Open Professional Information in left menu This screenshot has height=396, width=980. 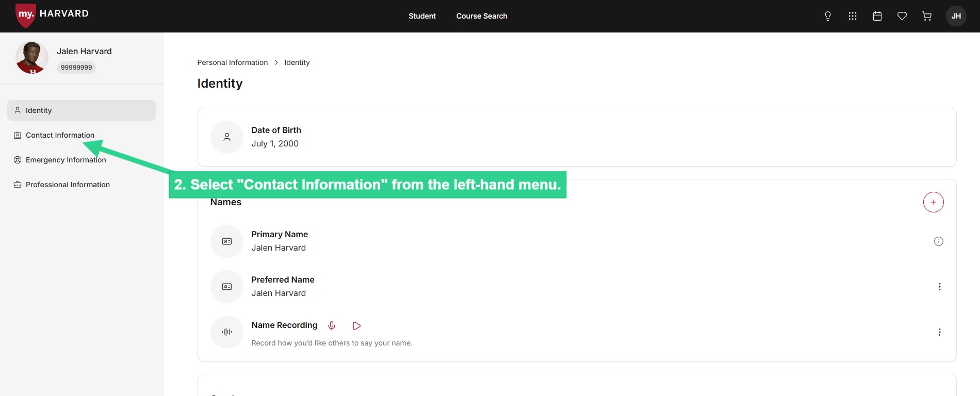[81, 185]
